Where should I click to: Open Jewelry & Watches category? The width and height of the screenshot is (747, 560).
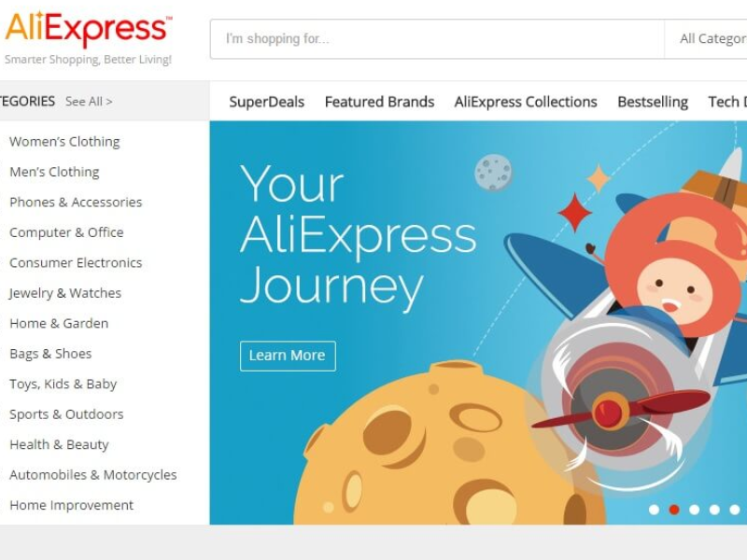pyautogui.click(x=65, y=293)
